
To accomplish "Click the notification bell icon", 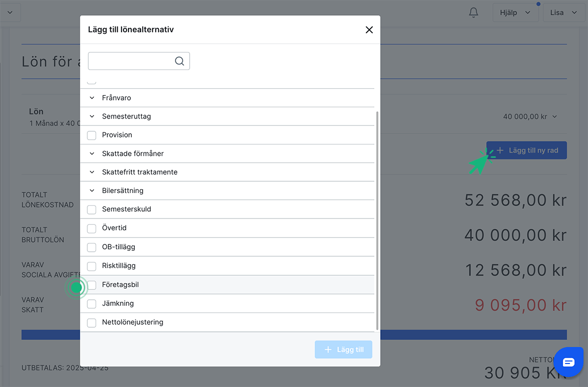I will pos(473,13).
